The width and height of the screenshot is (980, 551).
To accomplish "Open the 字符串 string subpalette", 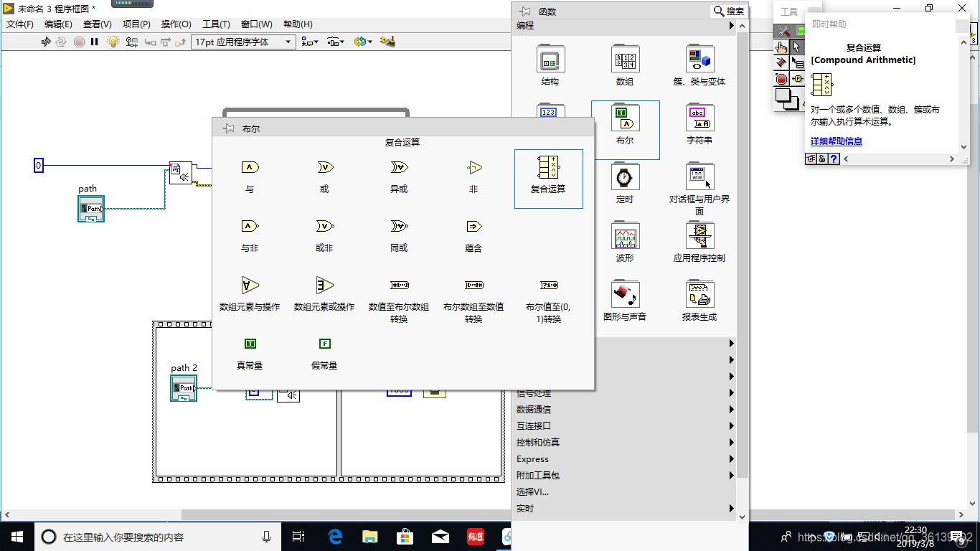I will point(699,125).
